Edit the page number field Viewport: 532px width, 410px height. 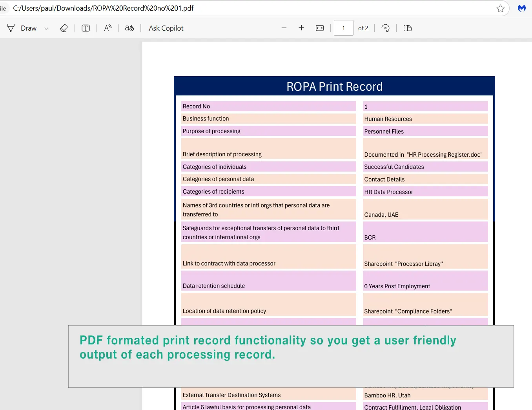pos(343,27)
